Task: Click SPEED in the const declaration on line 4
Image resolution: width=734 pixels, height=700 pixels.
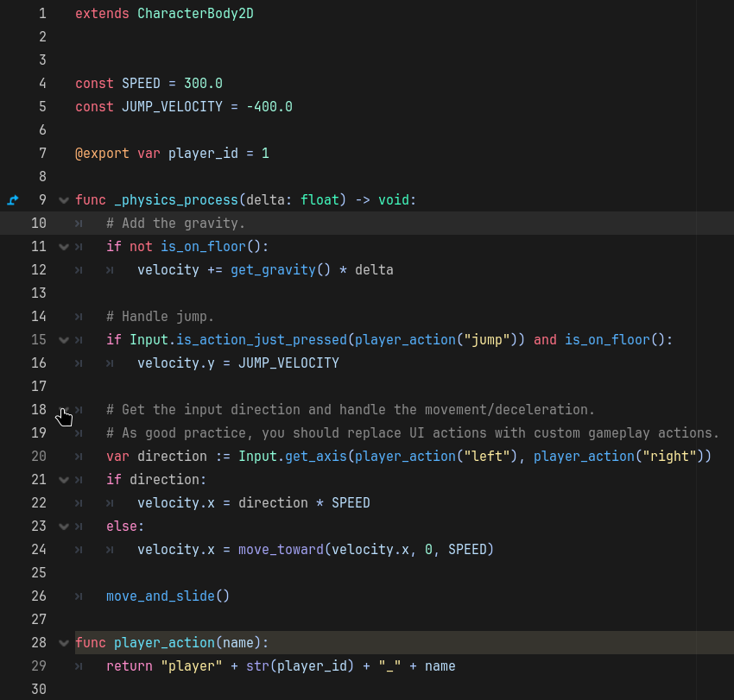Action: coord(141,83)
